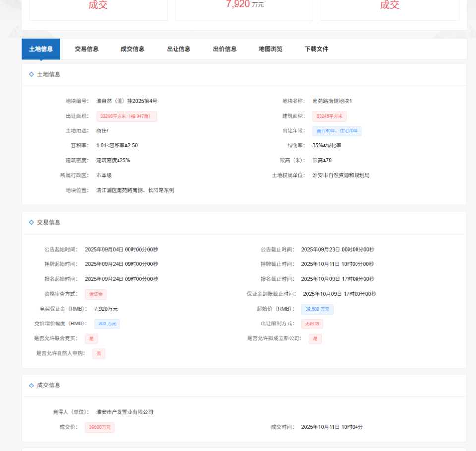This screenshot has height=451, width=476.
Task: Click the 200 万元 bid increment badge
Action: pos(107,323)
